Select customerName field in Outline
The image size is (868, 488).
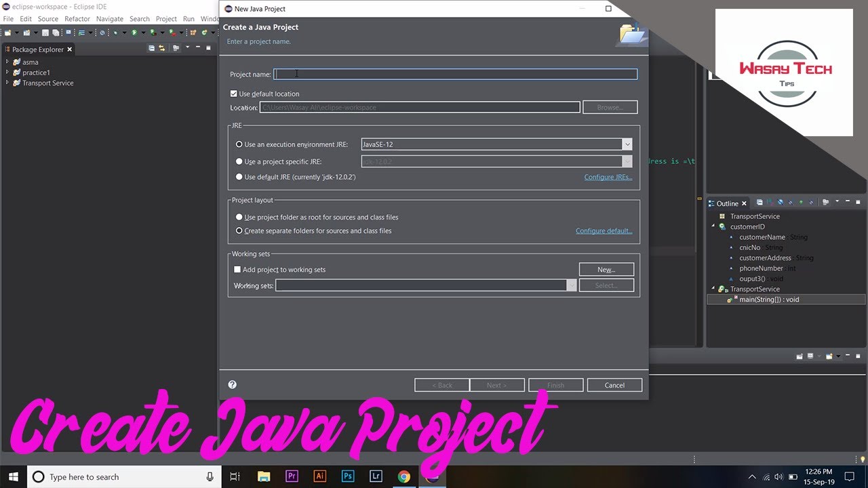pyautogui.click(x=762, y=237)
